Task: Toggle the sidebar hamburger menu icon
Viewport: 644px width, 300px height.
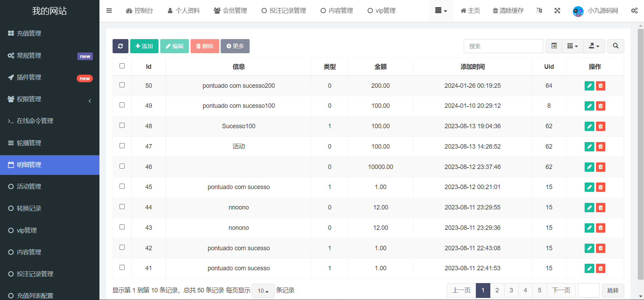Action: [x=109, y=11]
